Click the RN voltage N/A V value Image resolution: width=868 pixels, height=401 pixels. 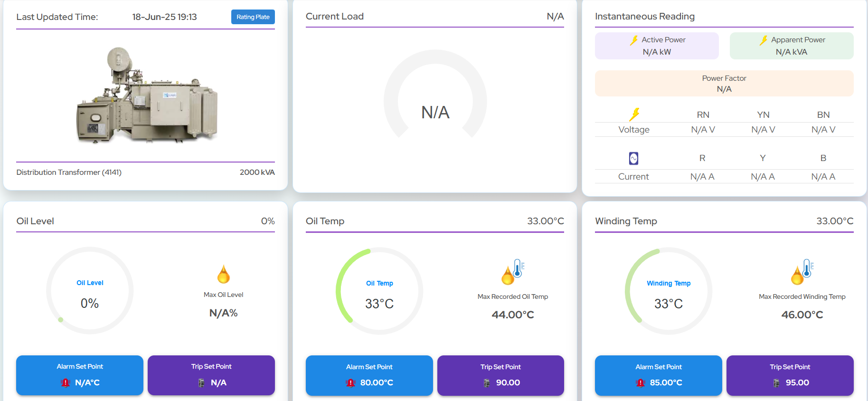[x=703, y=130]
